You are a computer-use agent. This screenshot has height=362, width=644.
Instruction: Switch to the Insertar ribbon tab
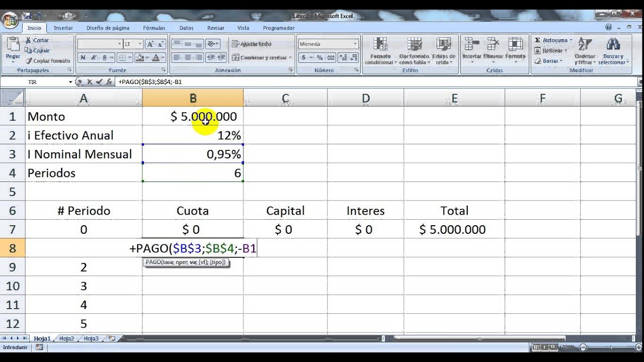[x=63, y=28]
